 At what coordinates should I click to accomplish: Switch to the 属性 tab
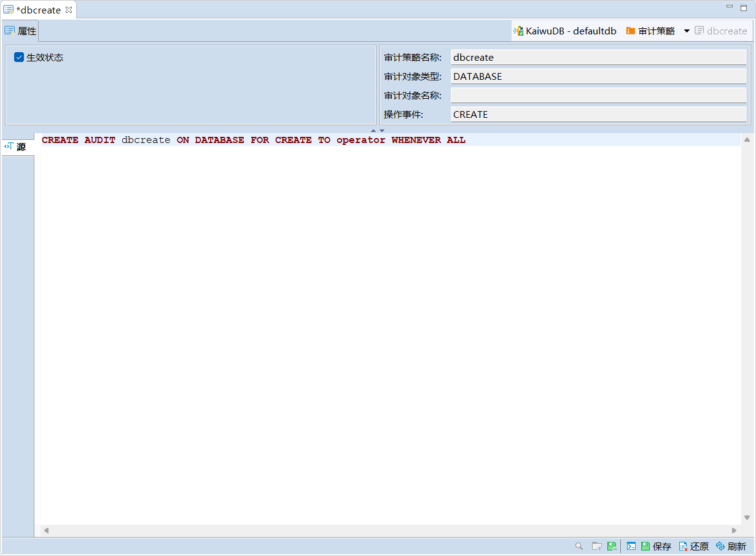[21, 31]
